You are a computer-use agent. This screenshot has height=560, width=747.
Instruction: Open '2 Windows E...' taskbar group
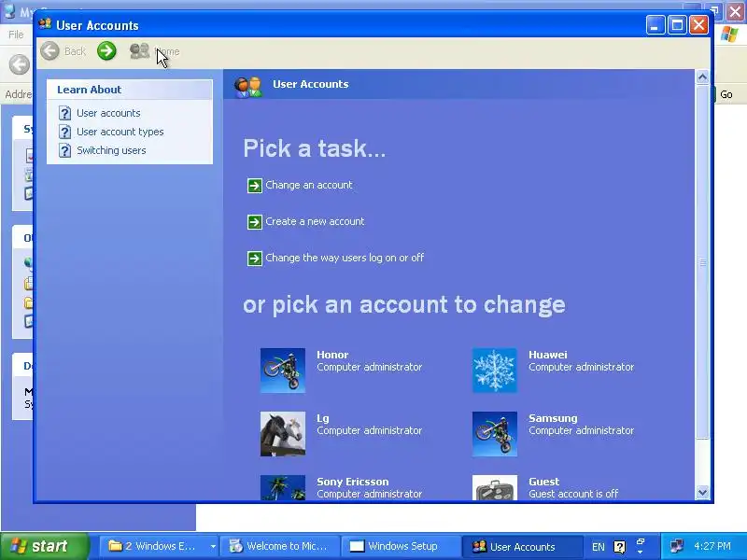tap(161, 546)
